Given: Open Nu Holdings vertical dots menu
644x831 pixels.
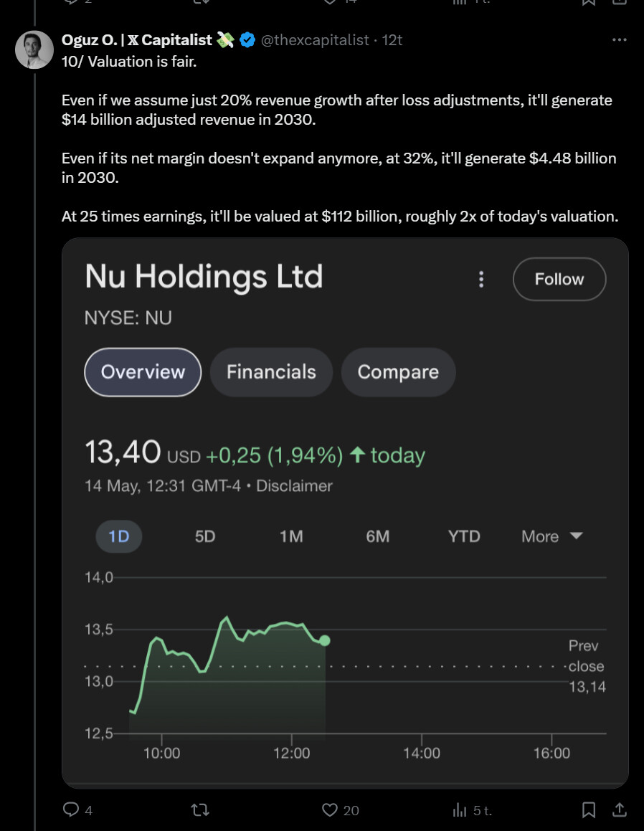Looking at the screenshot, I should pyautogui.click(x=482, y=279).
